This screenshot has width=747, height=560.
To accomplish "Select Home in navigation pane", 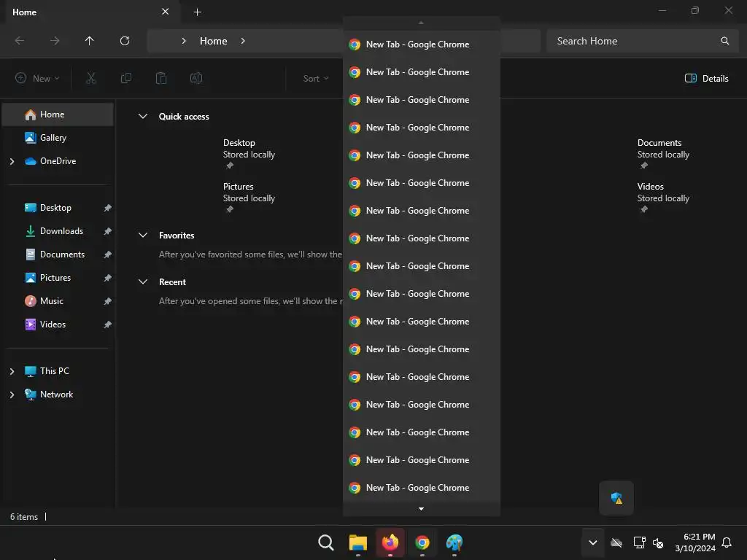I will pos(58,114).
